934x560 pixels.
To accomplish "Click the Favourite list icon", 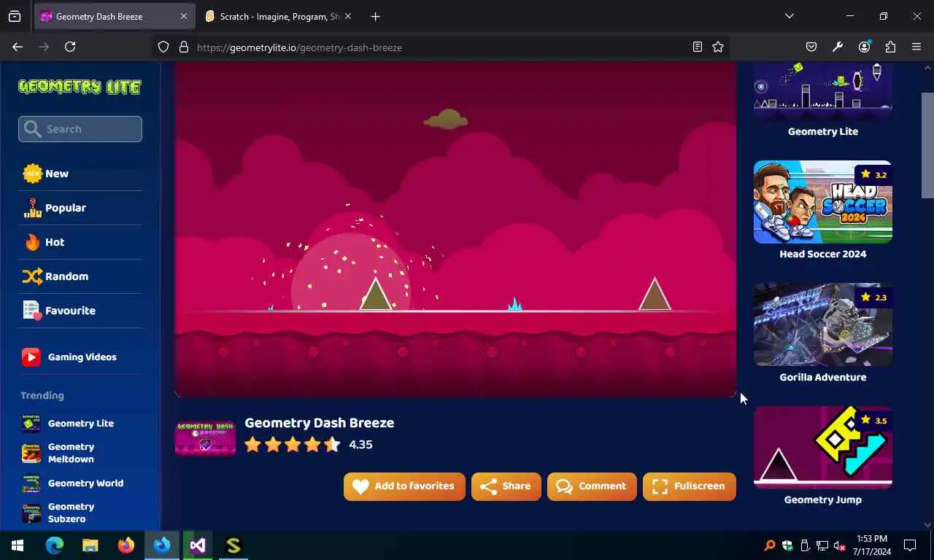I will click(x=32, y=311).
